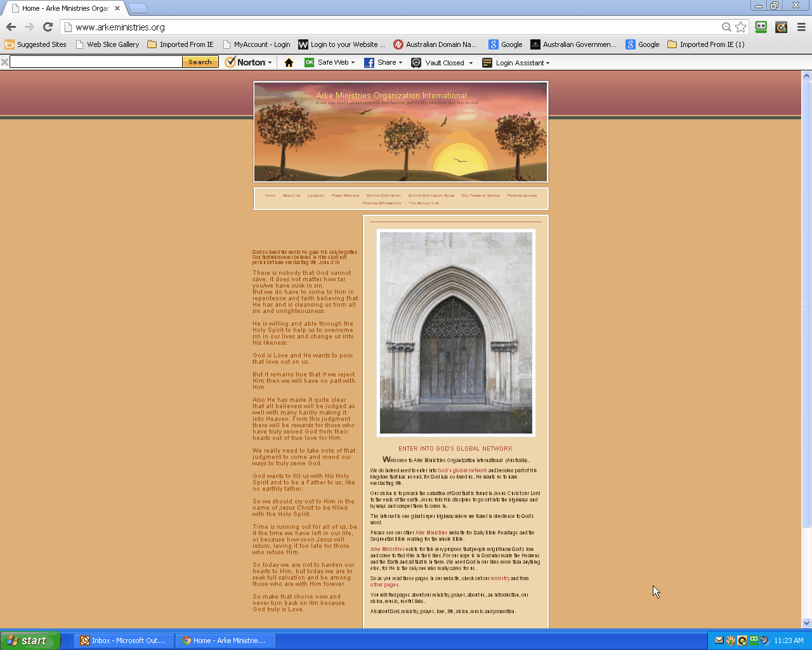Open the green RoboForm extension icon
The height and width of the screenshot is (650, 812).
(x=761, y=27)
